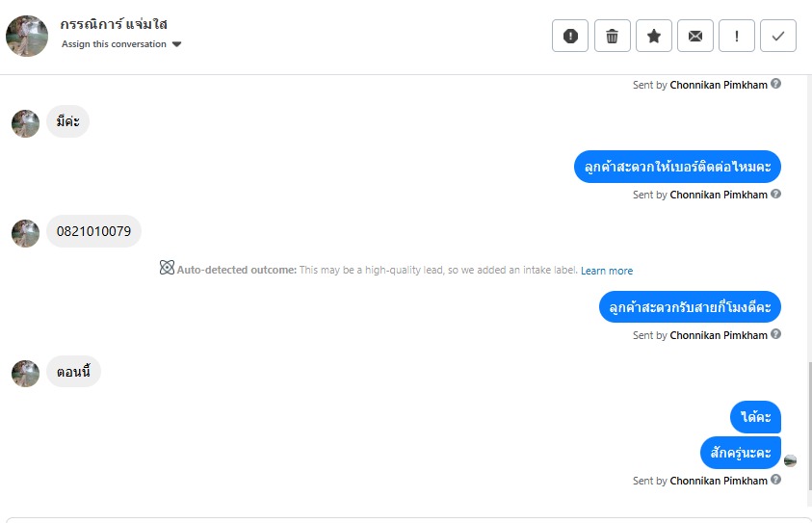Click the phone number message 0821010079
The width and height of the screenshot is (812, 523).
(x=93, y=231)
